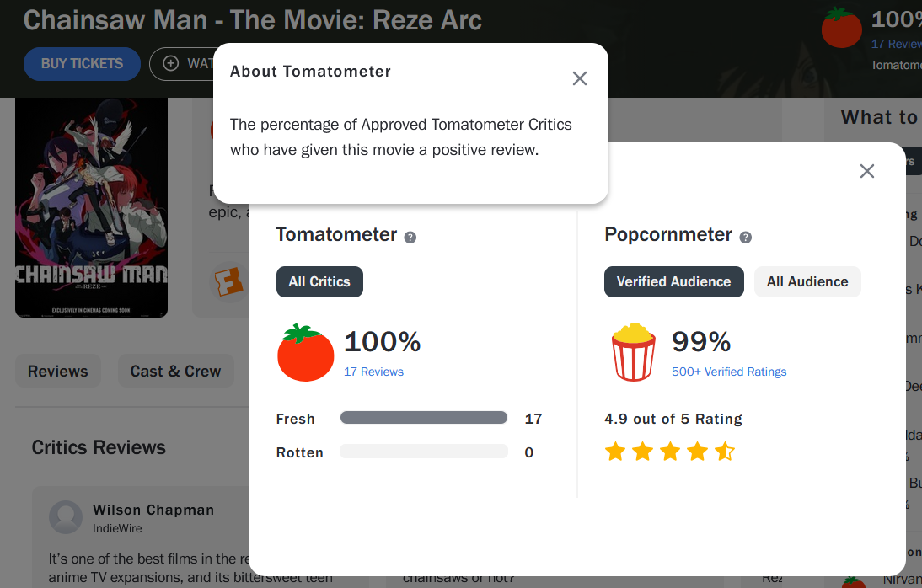Switch to Verified Audience ratings

(x=673, y=282)
